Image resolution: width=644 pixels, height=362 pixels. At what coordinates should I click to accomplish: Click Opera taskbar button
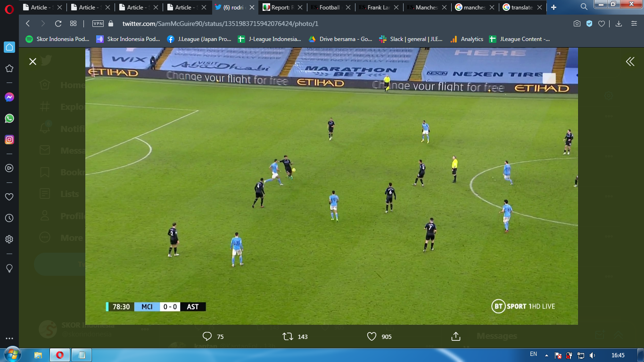(x=60, y=355)
